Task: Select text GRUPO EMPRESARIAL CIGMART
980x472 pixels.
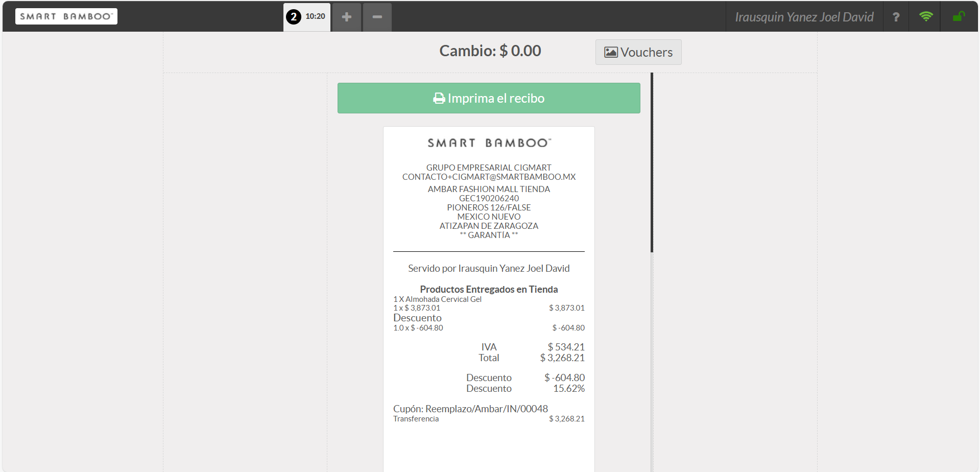Action: (489, 168)
